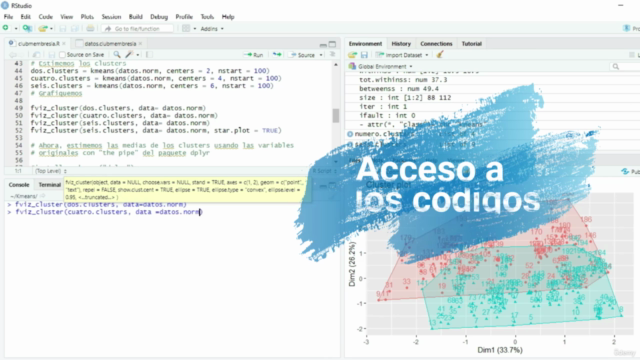Image resolution: width=640 pixels, height=360 pixels.
Task: Save workspace in the Environment pane
Action: [x=364, y=55]
